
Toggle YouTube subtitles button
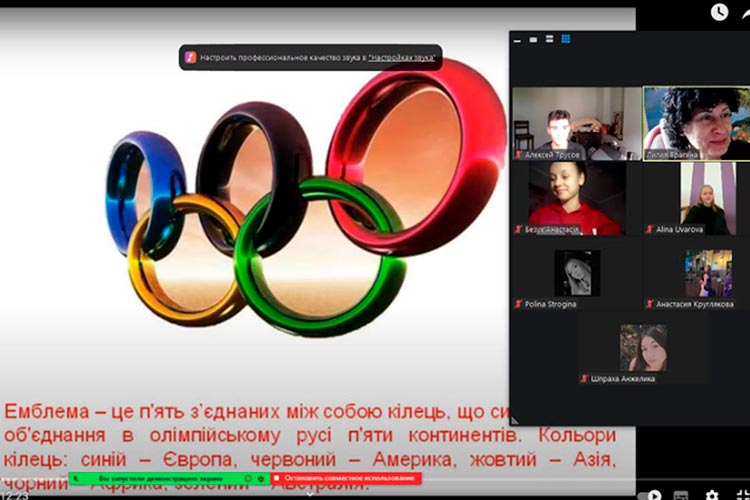coord(681,495)
